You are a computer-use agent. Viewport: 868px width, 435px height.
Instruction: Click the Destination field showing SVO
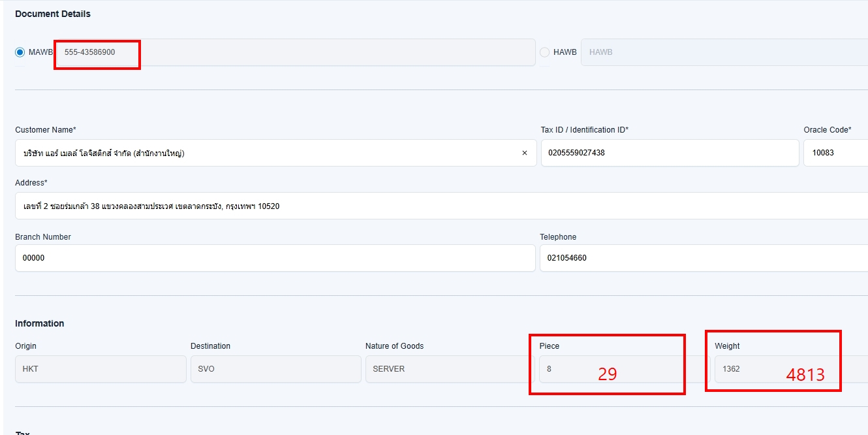coord(275,369)
